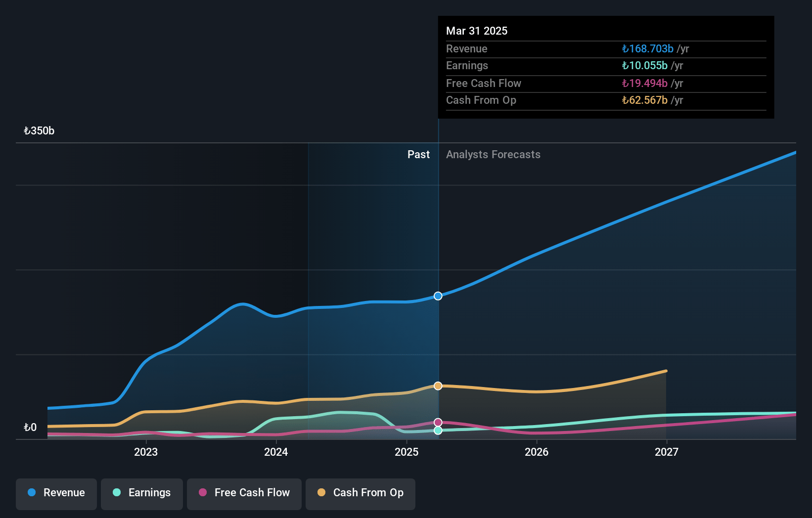Click the Free Cash Flow label in tooltip

pos(483,84)
